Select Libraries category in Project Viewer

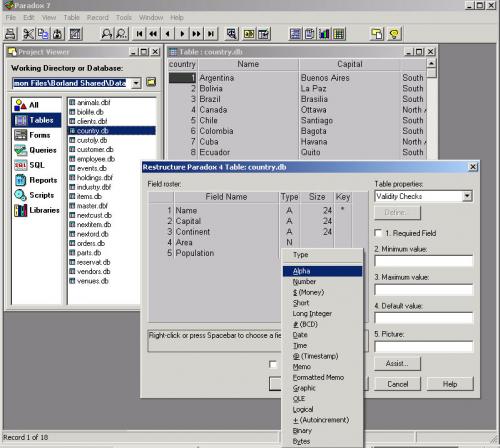36,210
